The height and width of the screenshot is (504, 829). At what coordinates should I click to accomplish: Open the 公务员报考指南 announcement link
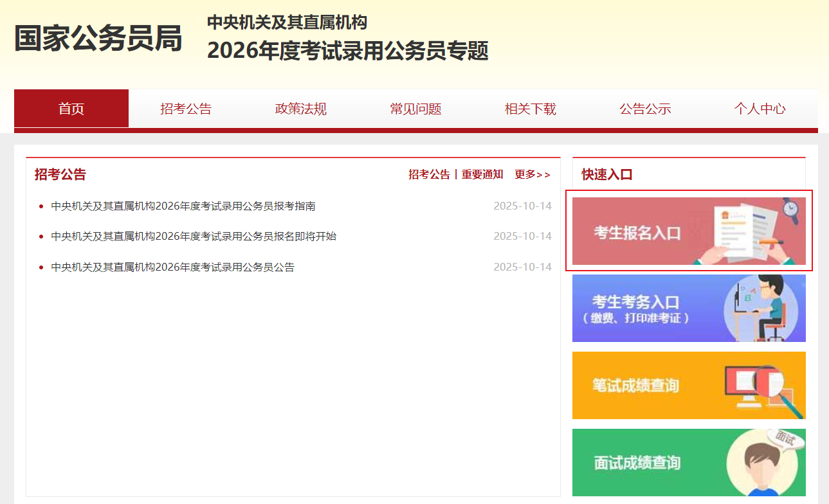[183, 206]
